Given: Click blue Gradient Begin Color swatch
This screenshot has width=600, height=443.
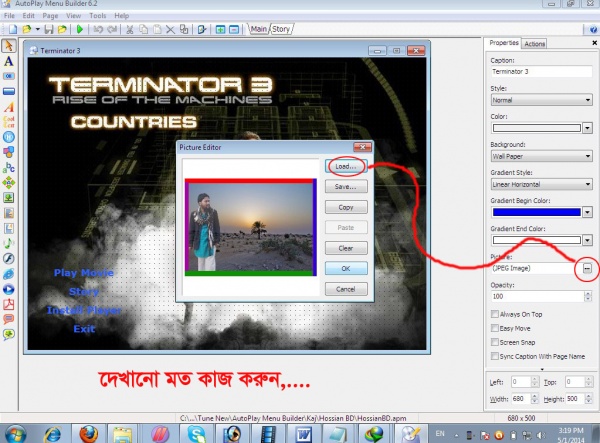Looking at the screenshot, I should (x=536, y=212).
